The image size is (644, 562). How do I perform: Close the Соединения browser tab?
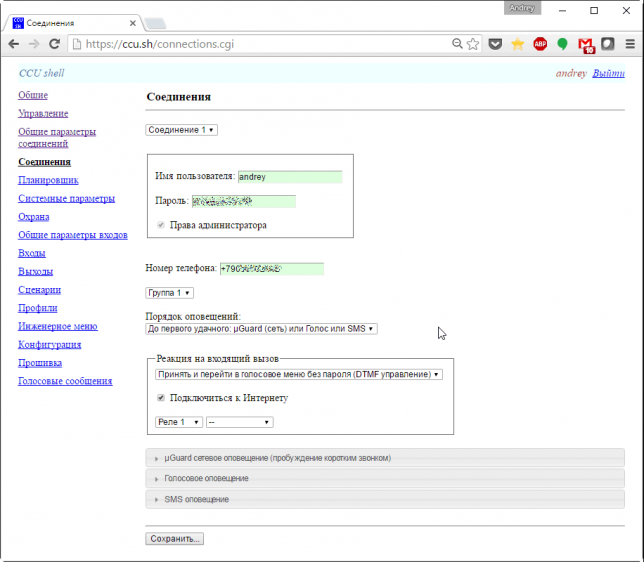point(133,23)
